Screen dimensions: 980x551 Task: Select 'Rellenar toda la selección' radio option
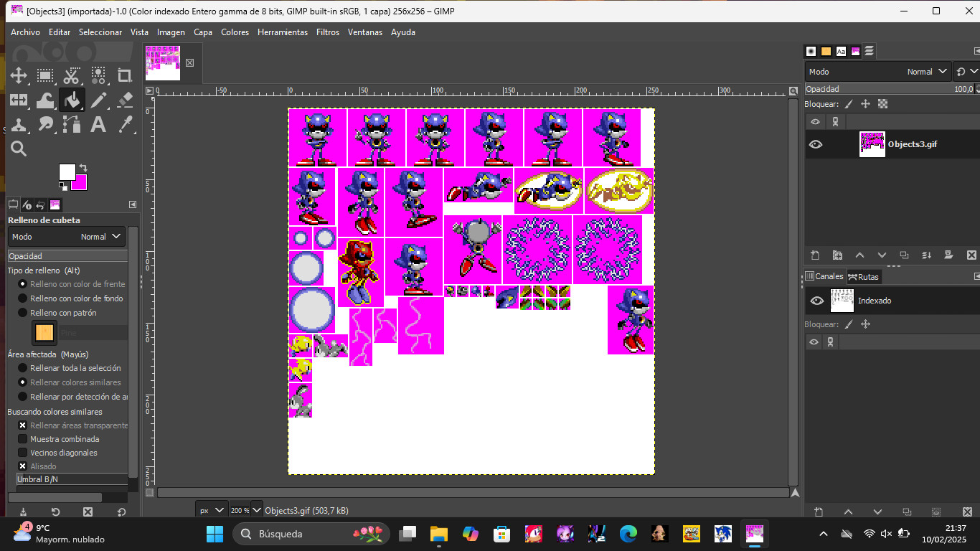(23, 368)
